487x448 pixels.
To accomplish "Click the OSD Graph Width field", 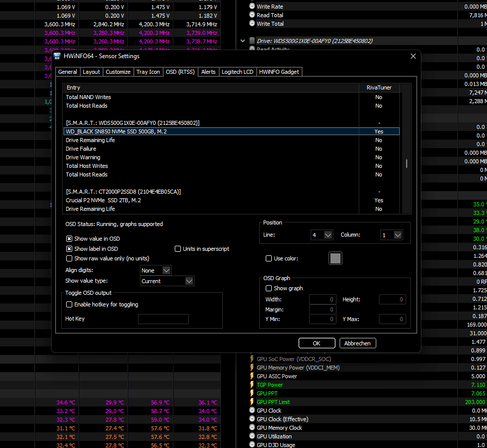I will (323, 299).
